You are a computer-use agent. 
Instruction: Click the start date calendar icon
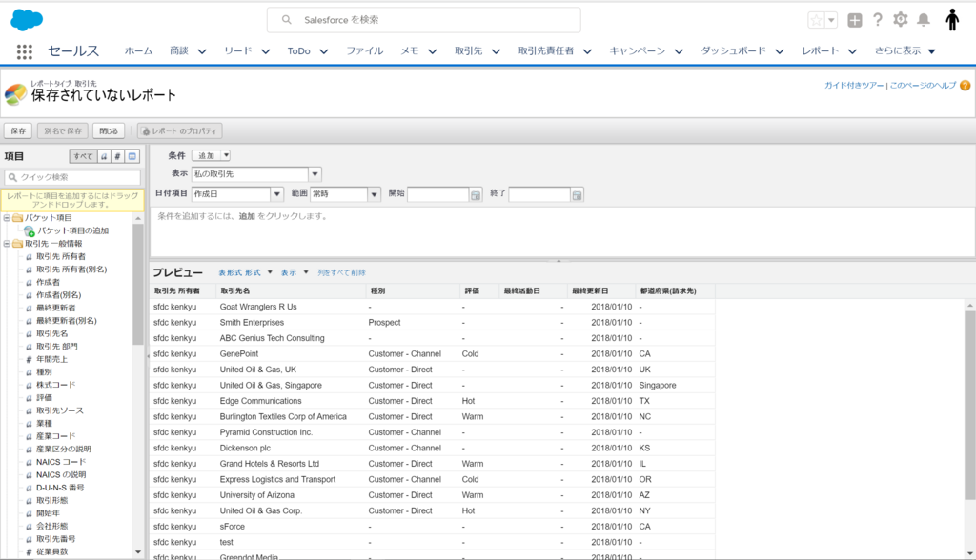point(476,194)
